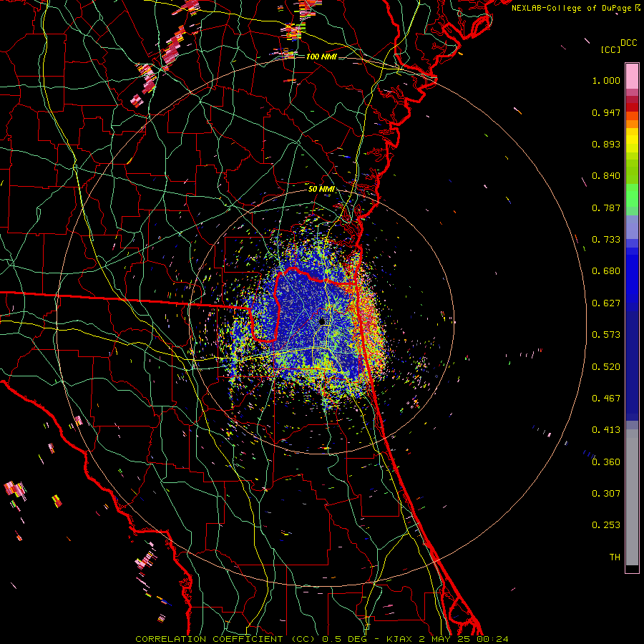Select the 0.413 scale value
The image size is (644, 644).
pyautogui.click(x=606, y=430)
